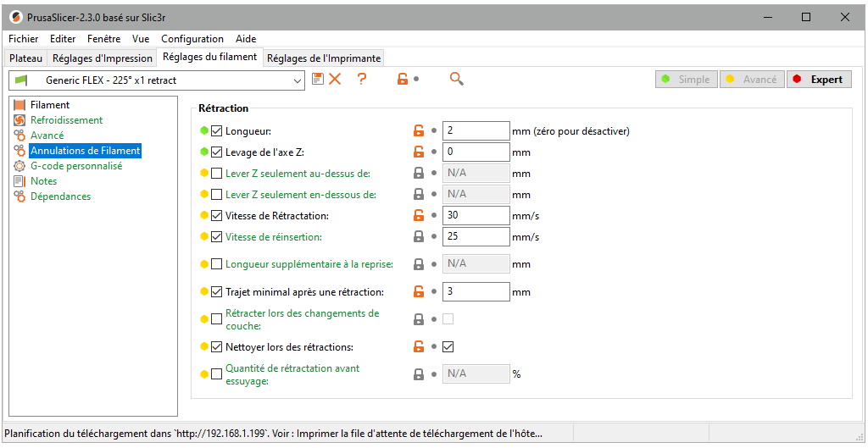Viewport: 868px width, 448px height.
Task: Click the filament color flag swatch in preset box
Action: [x=22, y=80]
